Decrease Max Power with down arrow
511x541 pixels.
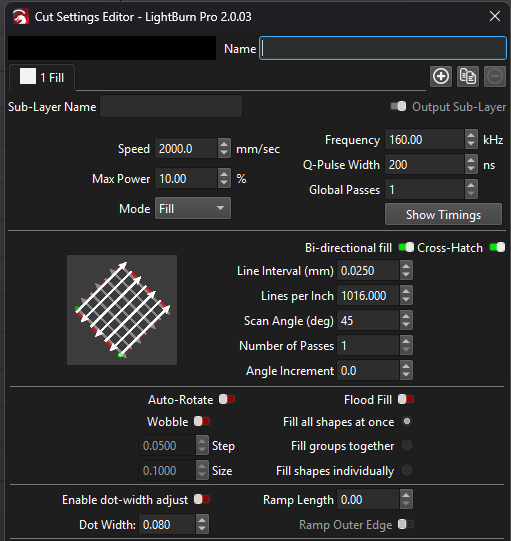tap(224, 183)
